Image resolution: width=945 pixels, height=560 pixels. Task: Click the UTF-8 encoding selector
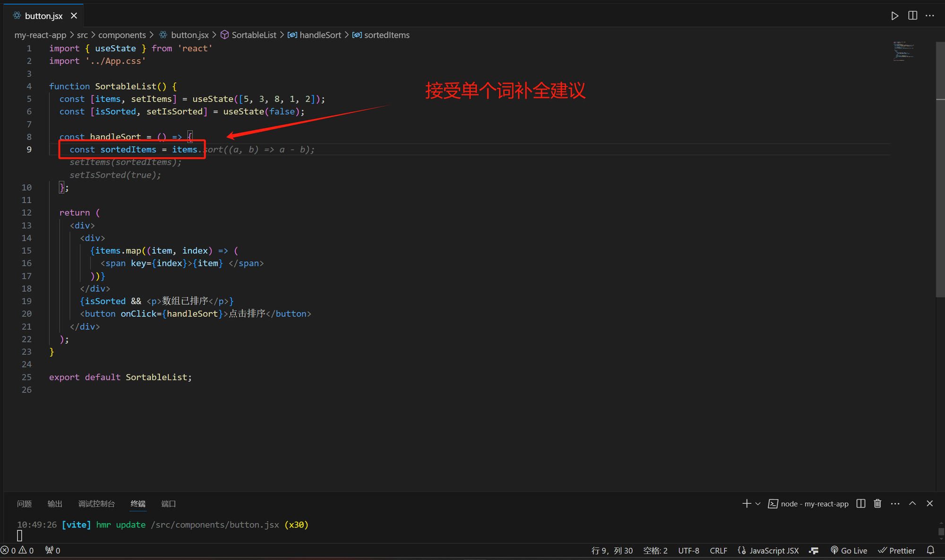click(688, 551)
